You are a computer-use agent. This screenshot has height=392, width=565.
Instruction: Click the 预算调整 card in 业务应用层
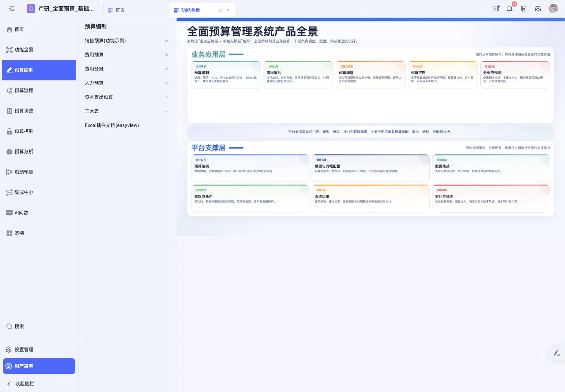(x=370, y=74)
